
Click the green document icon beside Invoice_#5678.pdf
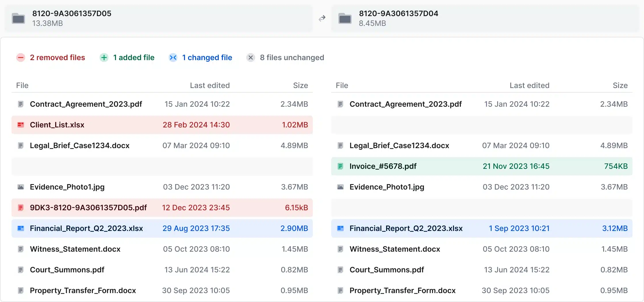[340, 166]
